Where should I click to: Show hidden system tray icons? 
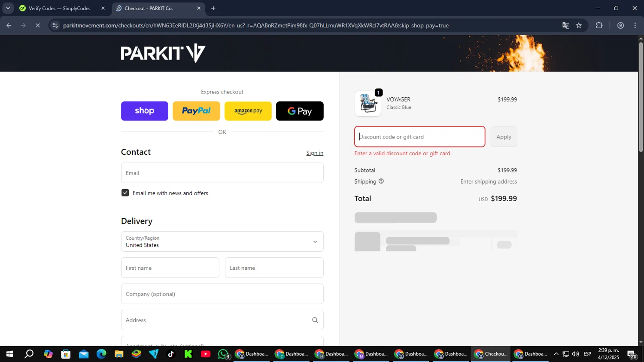click(x=556, y=354)
